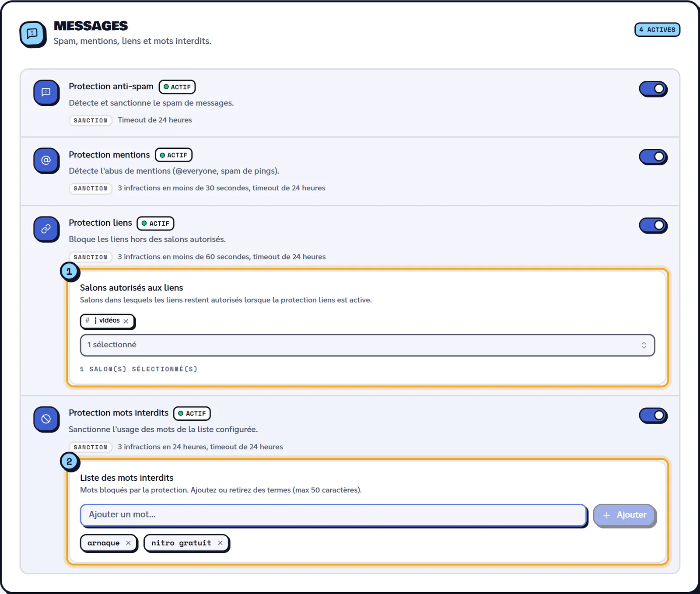Remove the banned word nitro gratuit

point(220,543)
